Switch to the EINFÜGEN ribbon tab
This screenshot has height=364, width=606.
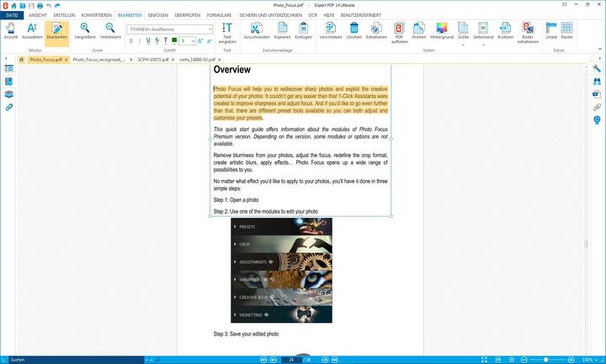click(158, 15)
